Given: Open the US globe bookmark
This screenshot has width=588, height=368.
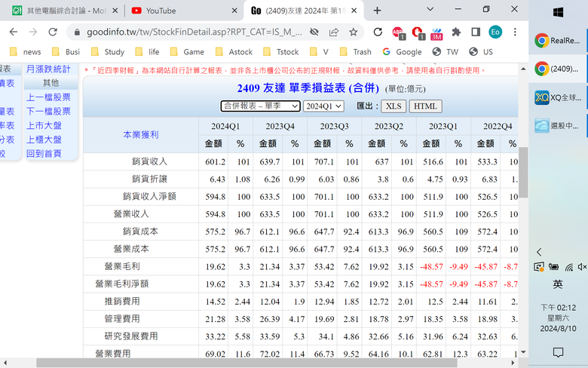Looking at the screenshot, I should tap(481, 52).
